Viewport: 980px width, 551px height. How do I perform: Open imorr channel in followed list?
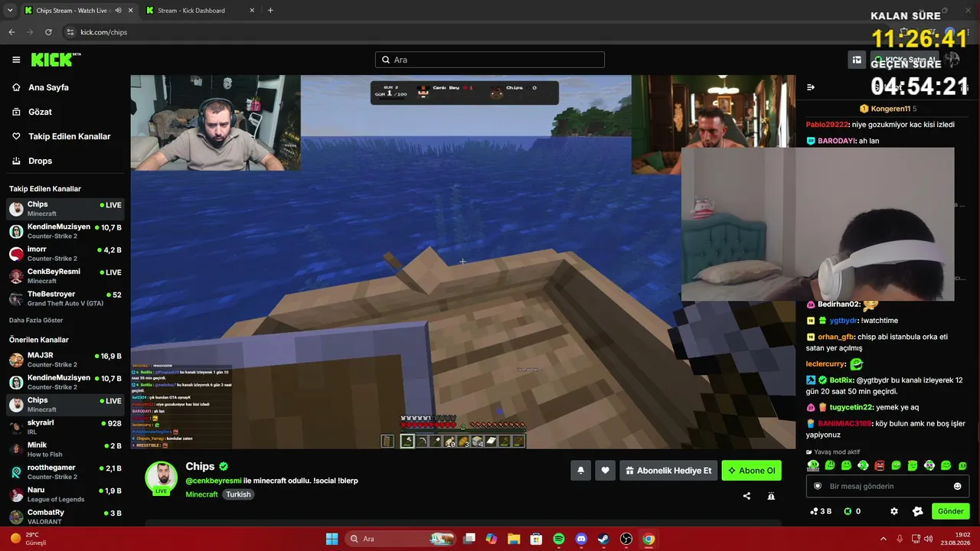click(65, 254)
